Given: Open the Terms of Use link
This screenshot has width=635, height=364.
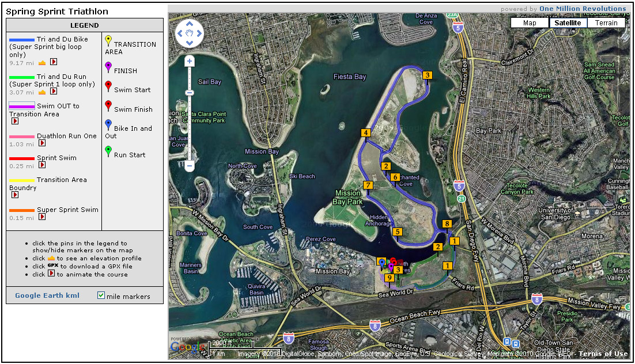Looking at the screenshot, I should pos(603,354).
